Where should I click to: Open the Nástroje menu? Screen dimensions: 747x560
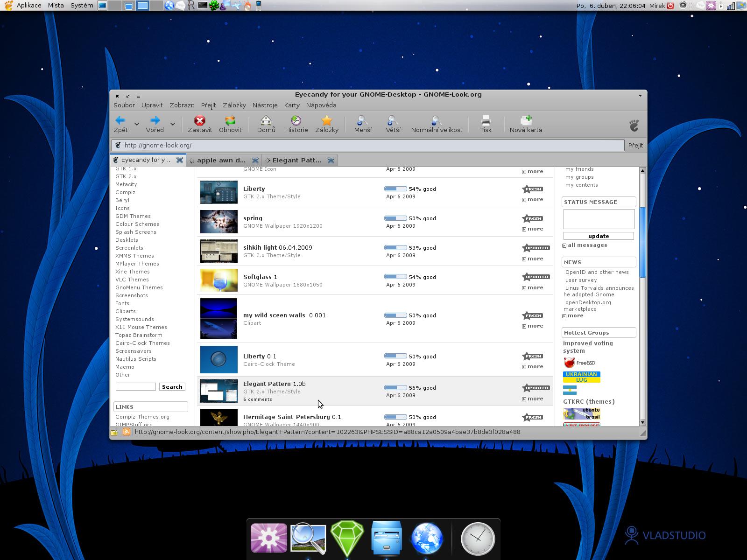[x=265, y=105]
